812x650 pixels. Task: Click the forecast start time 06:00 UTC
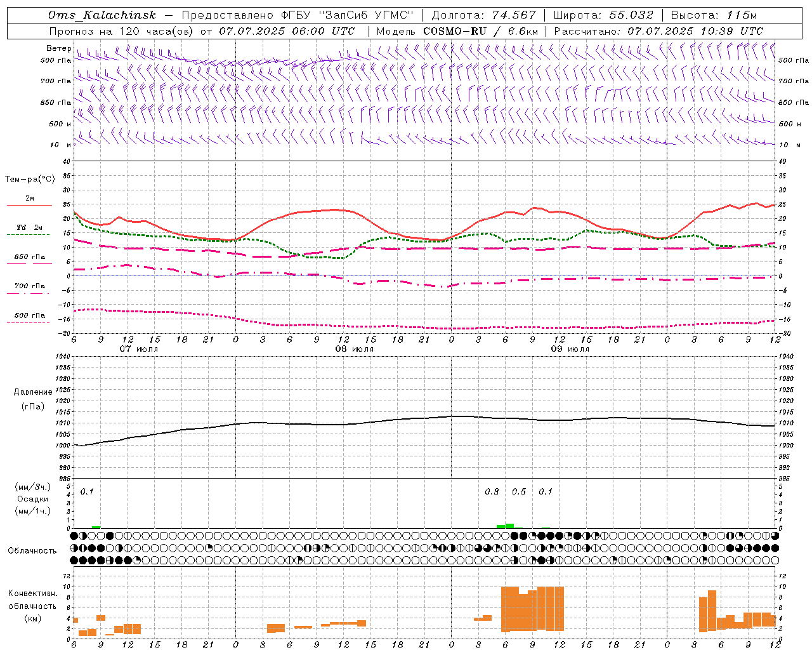316,31
